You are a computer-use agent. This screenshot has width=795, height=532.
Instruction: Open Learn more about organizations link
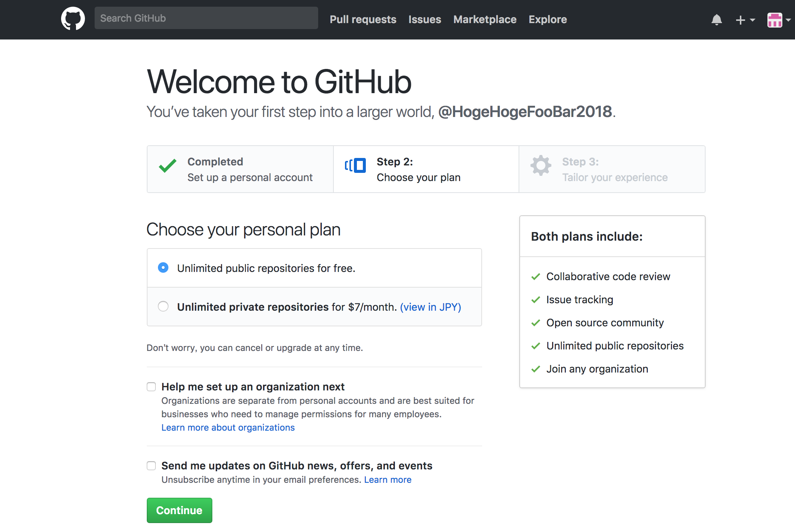click(228, 427)
